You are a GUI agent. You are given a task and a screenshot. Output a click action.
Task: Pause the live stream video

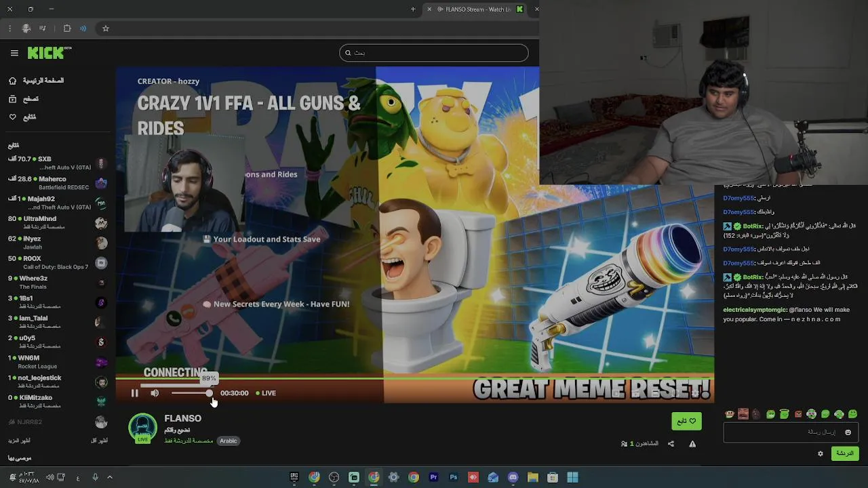click(134, 393)
